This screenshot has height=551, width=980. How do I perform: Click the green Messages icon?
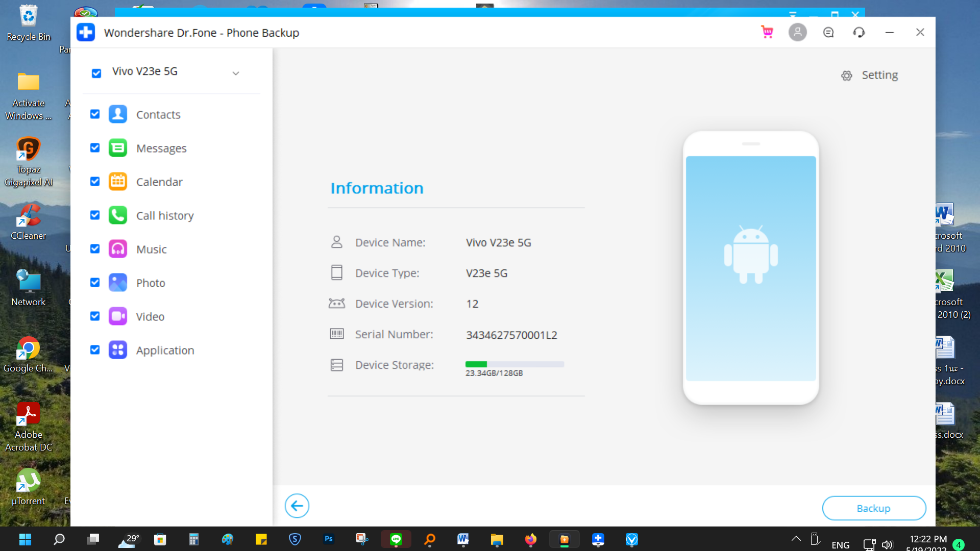coord(118,148)
